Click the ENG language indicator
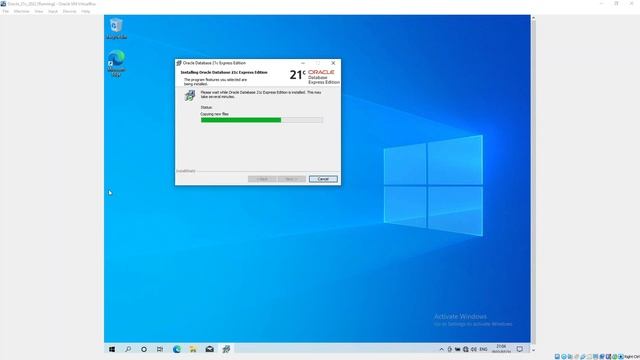 pos(484,349)
